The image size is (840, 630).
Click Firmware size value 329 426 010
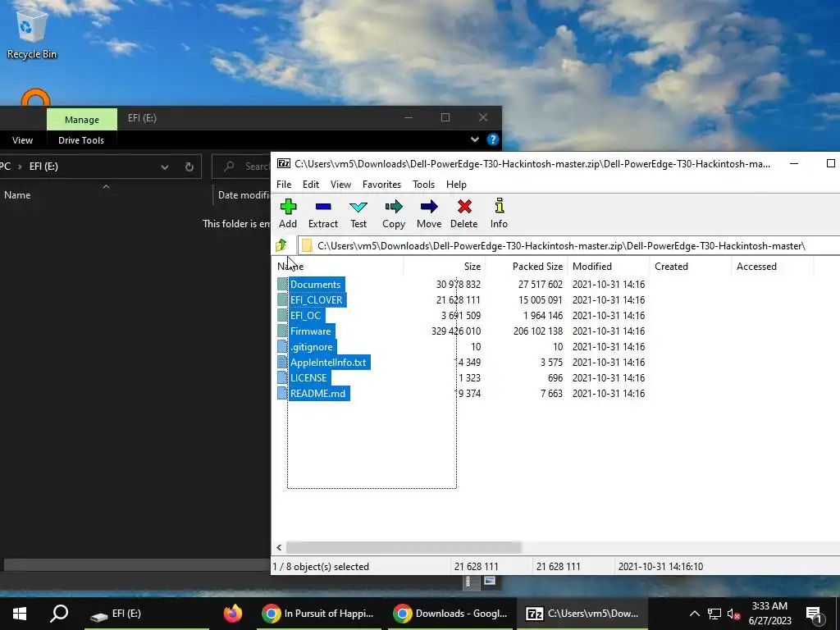tap(456, 331)
